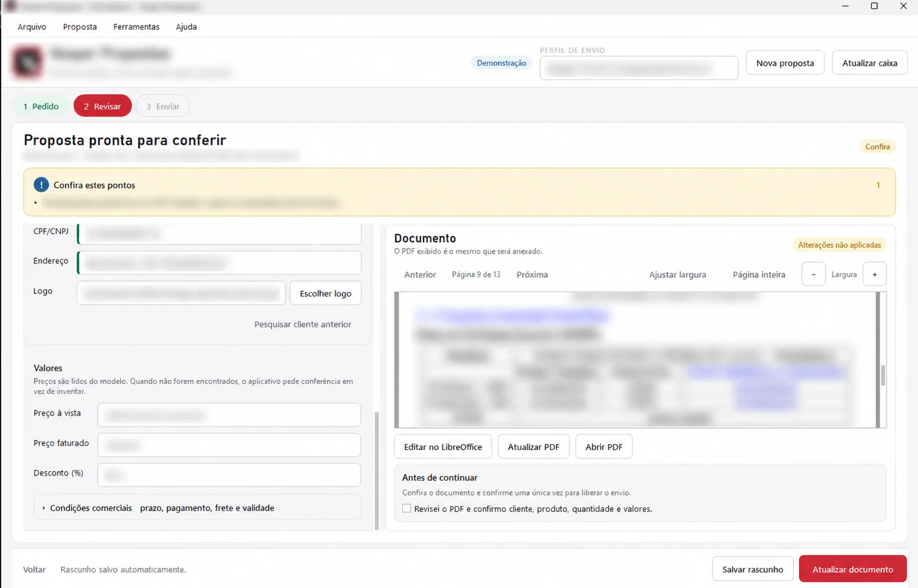The height and width of the screenshot is (588, 918).
Task: Click the CPF/CNPJ input field
Action: (219, 233)
